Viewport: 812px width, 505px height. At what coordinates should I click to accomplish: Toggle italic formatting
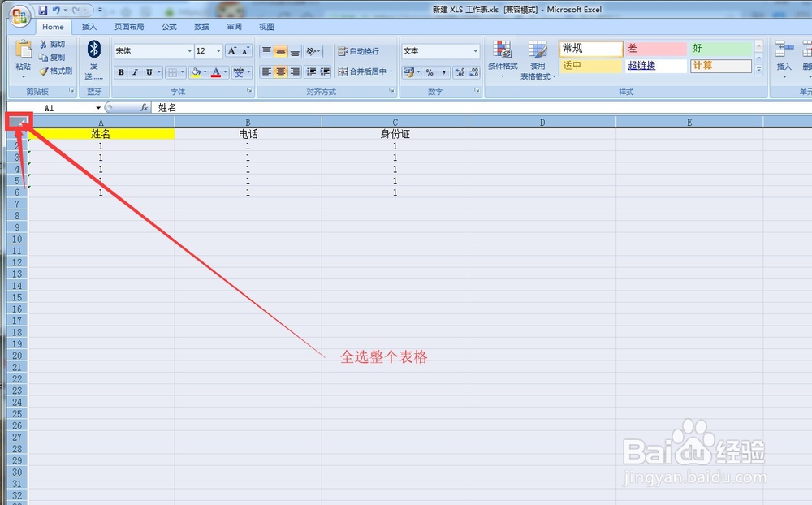click(x=135, y=72)
